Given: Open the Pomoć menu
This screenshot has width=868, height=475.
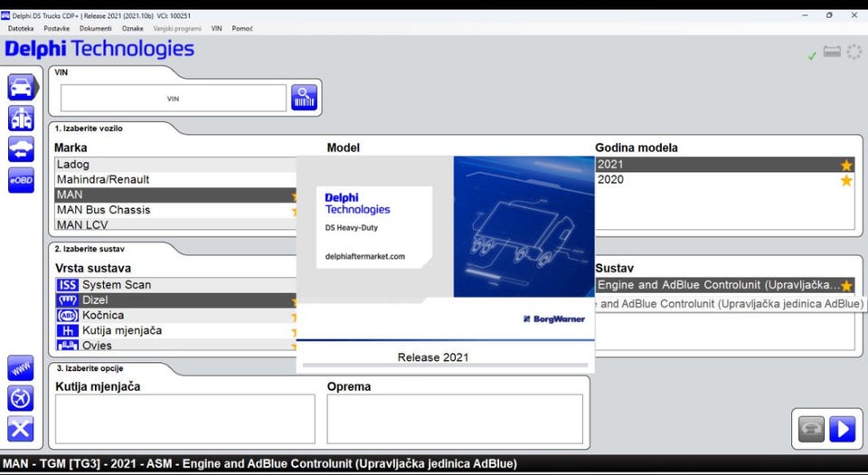Looking at the screenshot, I should coord(242,28).
